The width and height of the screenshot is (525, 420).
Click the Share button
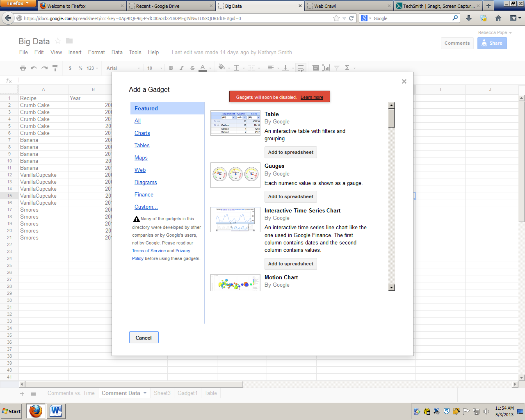pos(492,43)
